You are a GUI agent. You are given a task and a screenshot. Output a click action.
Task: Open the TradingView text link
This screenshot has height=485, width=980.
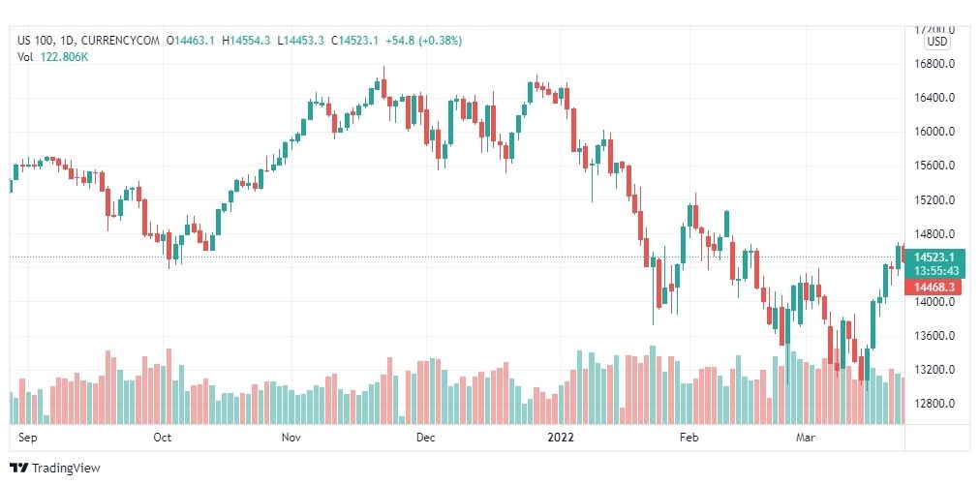pos(66,469)
